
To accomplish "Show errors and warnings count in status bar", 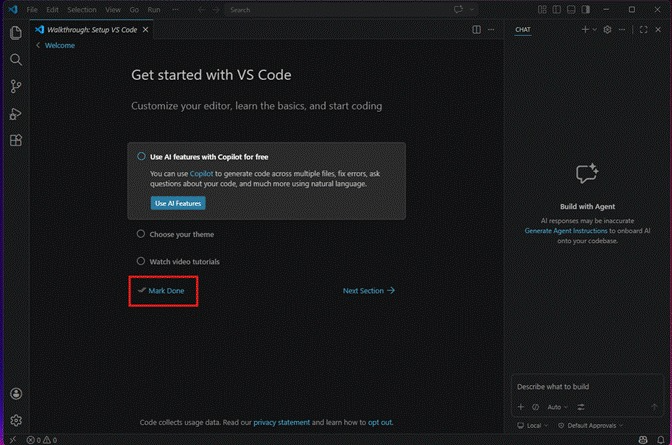I will 42,440.
